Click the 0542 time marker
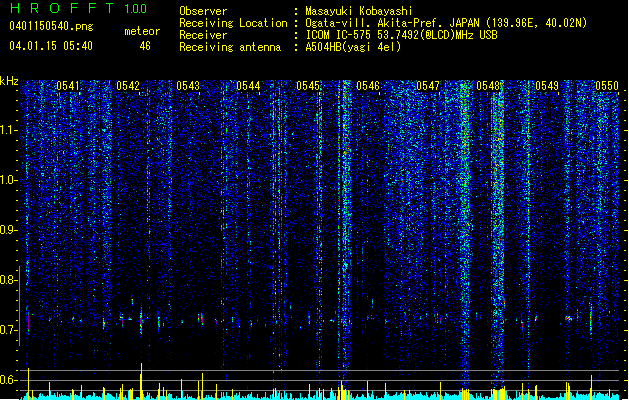The image size is (629, 400). pos(128,86)
